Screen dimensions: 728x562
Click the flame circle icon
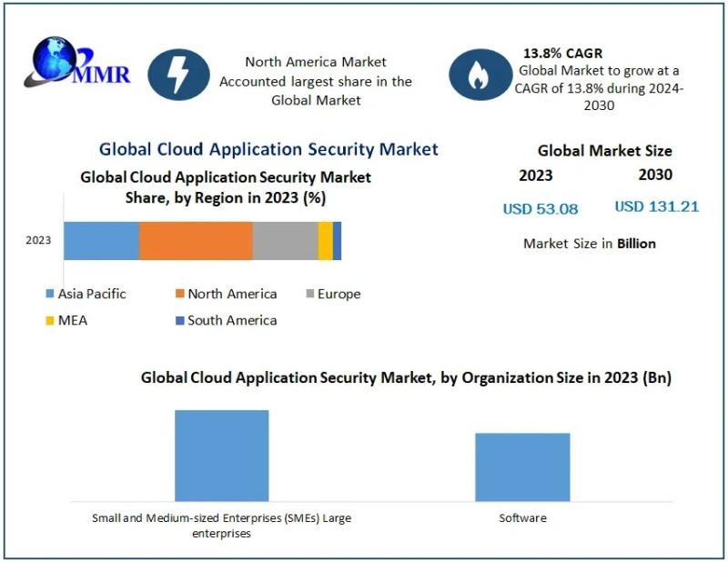click(481, 75)
